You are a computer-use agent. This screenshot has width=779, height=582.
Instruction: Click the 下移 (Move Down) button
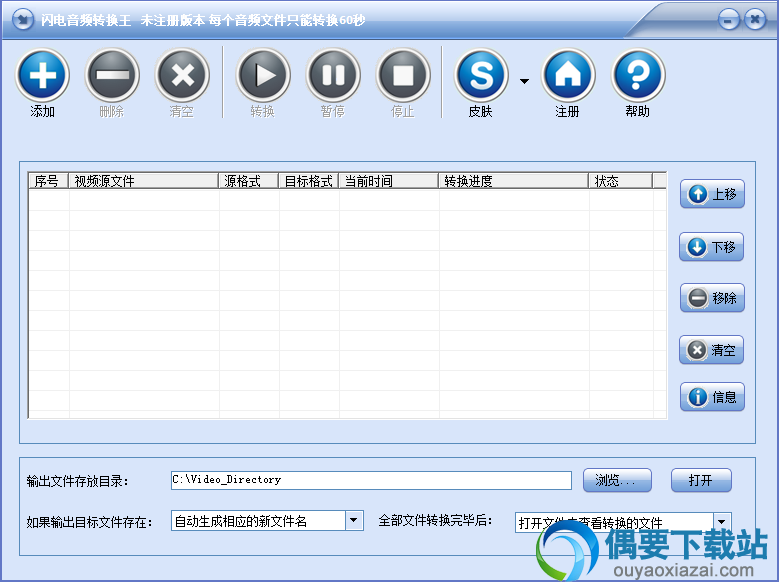click(711, 247)
